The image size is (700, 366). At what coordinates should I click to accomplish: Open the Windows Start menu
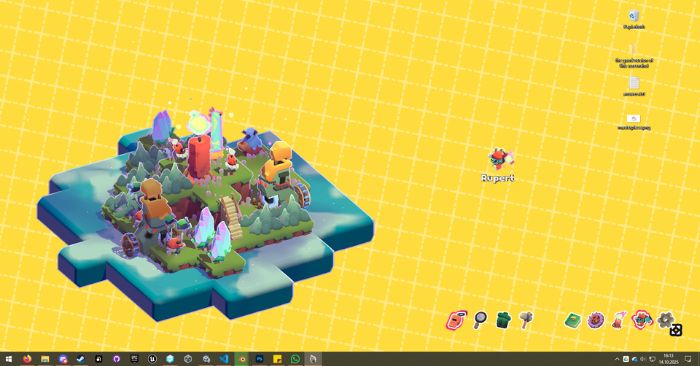(x=8, y=359)
